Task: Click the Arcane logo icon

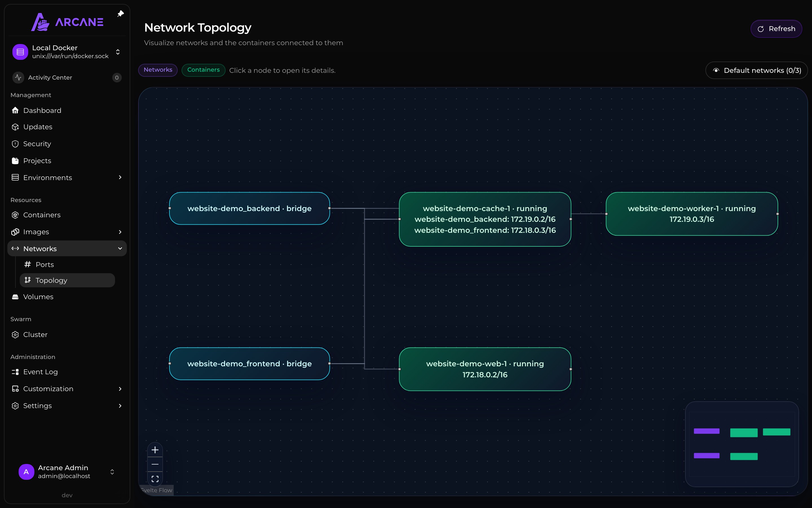Action: 40,22
